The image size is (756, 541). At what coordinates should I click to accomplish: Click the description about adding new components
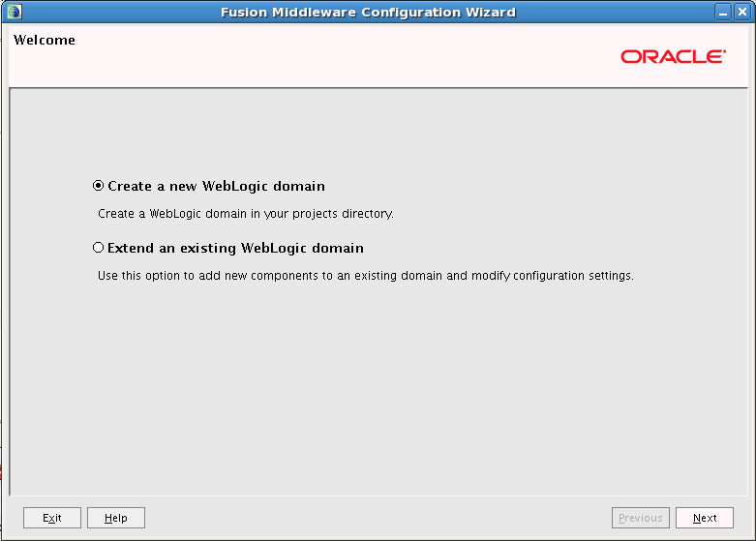point(366,276)
